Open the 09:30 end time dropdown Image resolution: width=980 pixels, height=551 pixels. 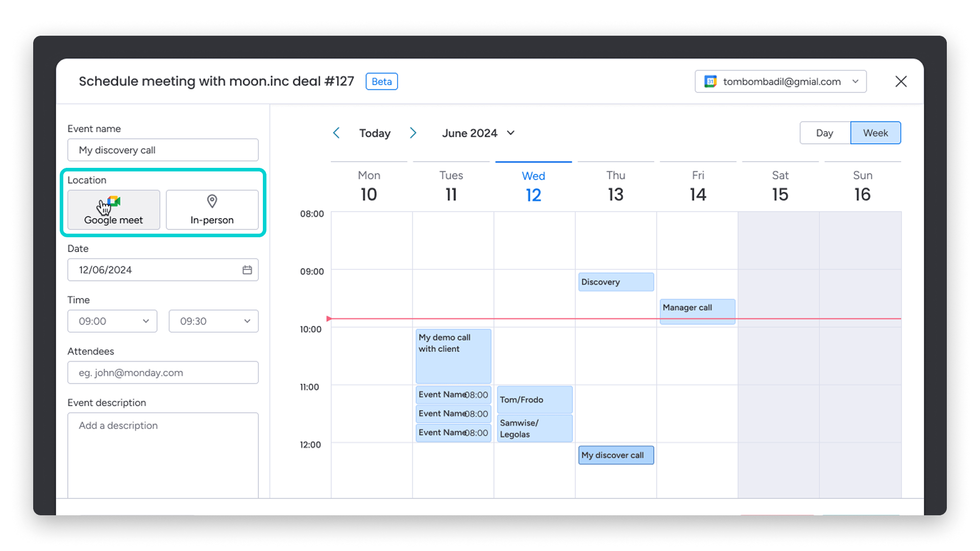point(213,321)
